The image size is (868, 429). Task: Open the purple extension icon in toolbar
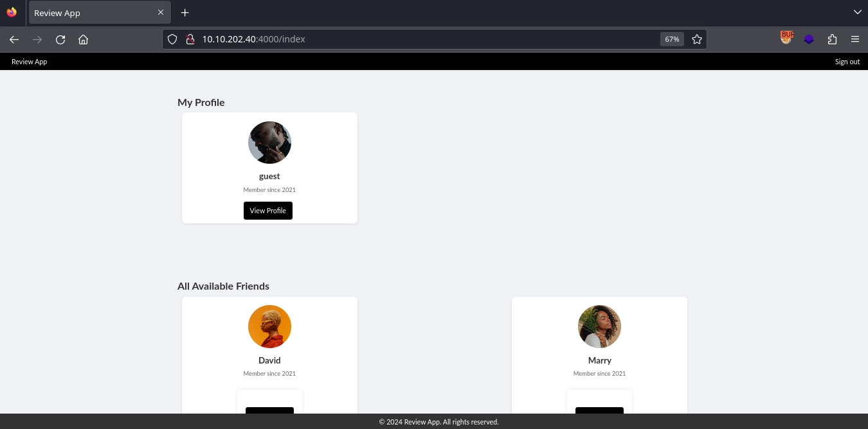click(x=809, y=39)
